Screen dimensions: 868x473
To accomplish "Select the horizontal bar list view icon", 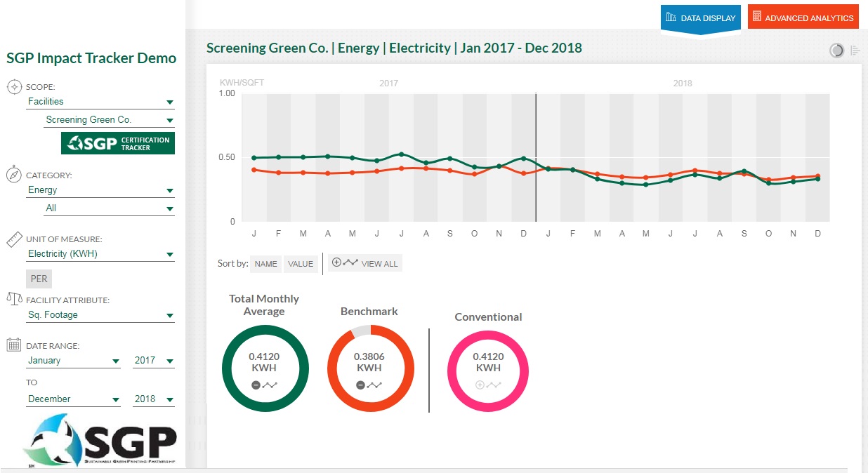I will click(x=855, y=51).
